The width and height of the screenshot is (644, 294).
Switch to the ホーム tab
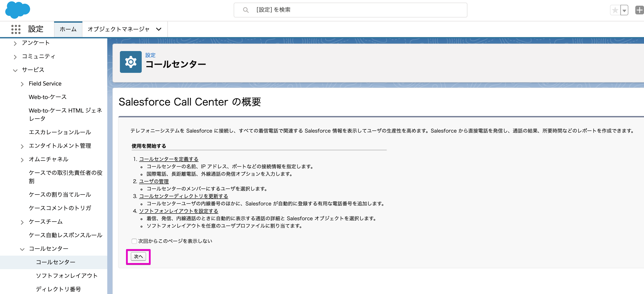tap(68, 29)
